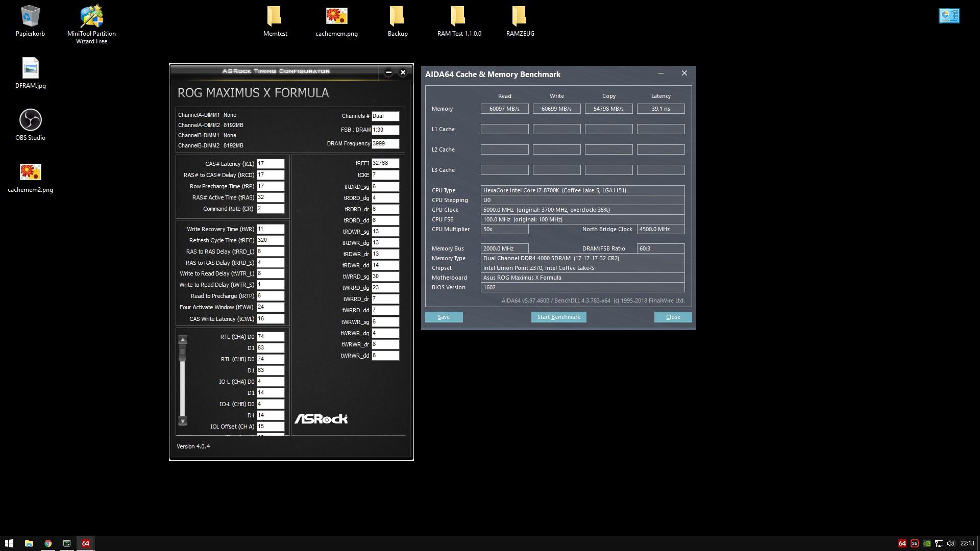Viewport: 980px width, 551px height.
Task: Open network status in system tray
Action: click(x=939, y=543)
